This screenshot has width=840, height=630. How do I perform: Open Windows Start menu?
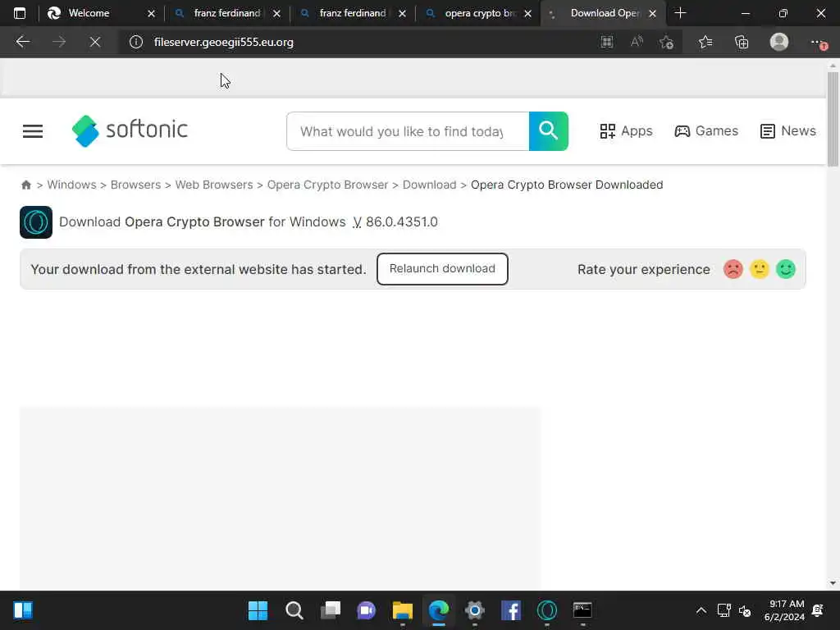click(x=258, y=610)
